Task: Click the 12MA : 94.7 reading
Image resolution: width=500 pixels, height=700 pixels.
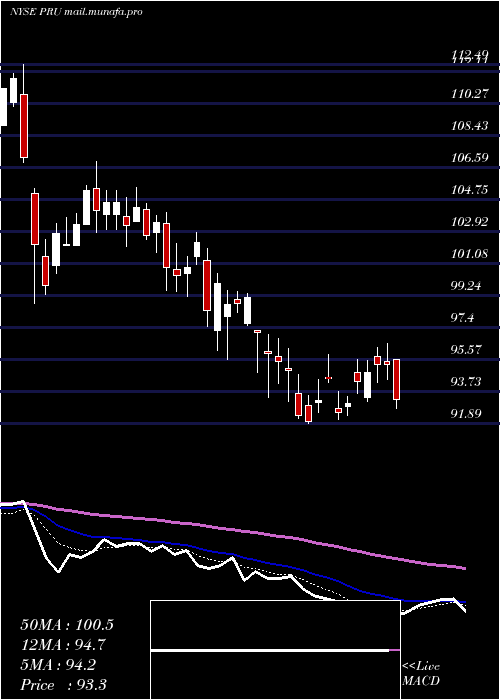Action: [x=63, y=645]
